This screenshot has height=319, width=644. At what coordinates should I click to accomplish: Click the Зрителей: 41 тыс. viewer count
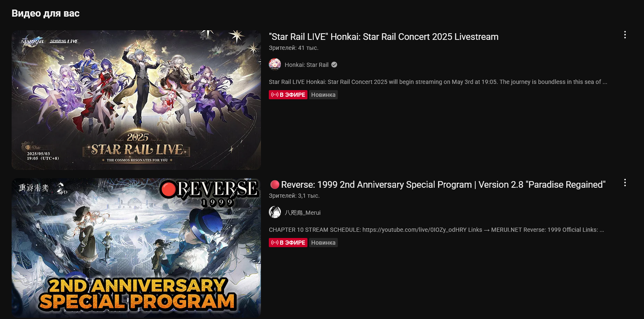click(294, 48)
